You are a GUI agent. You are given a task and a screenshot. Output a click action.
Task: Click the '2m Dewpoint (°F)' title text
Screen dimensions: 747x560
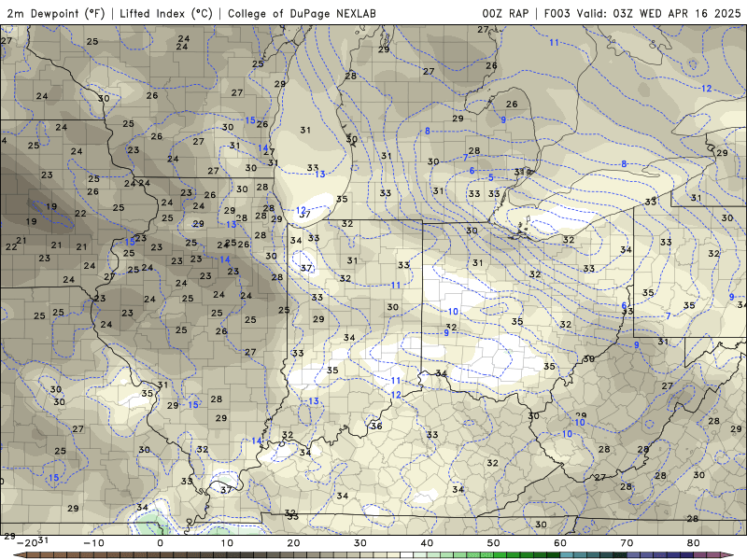56,13
